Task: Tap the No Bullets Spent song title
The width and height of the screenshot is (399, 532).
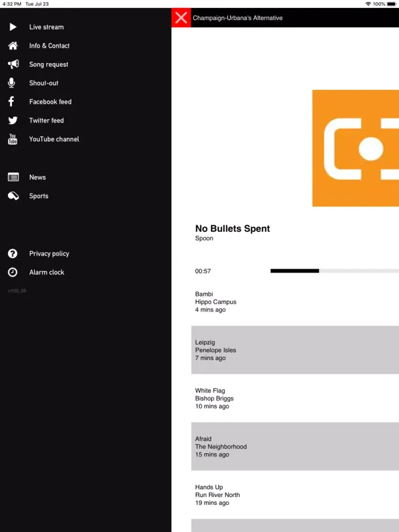Action: click(x=232, y=229)
